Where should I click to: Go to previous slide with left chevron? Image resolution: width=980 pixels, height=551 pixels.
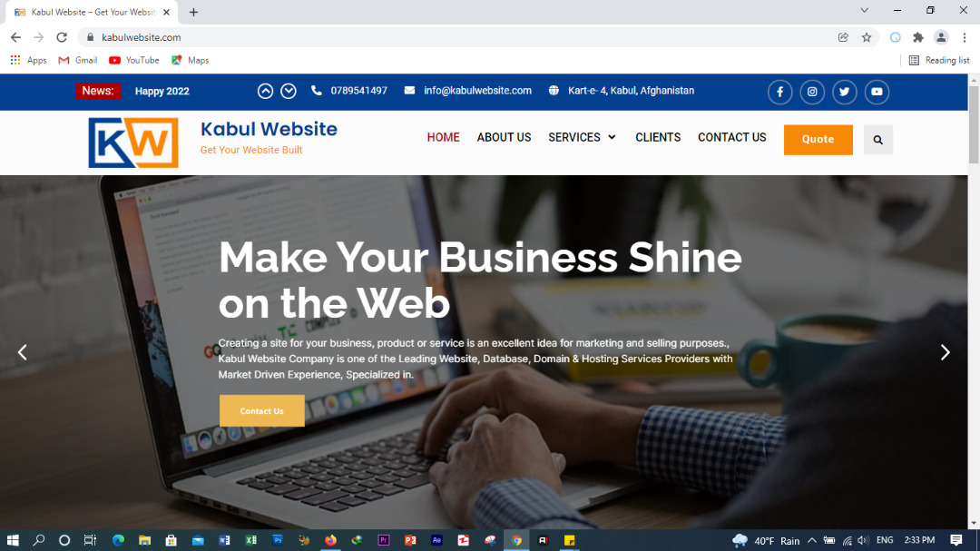23,352
